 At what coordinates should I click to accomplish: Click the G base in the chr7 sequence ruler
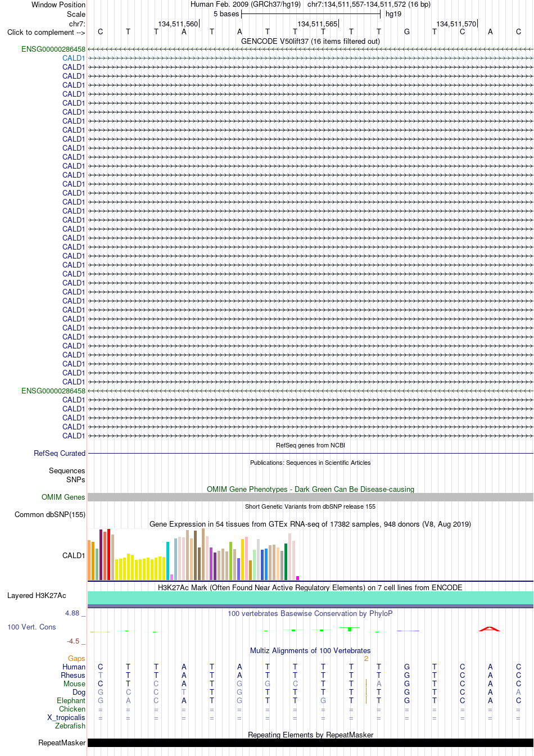tap(407, 32)
